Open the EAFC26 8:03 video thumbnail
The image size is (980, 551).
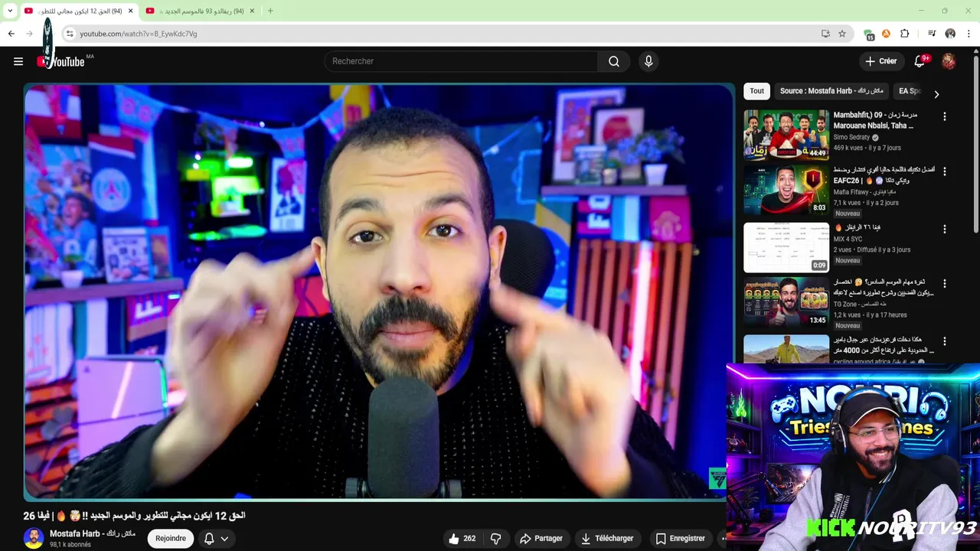tap(786, 191)
